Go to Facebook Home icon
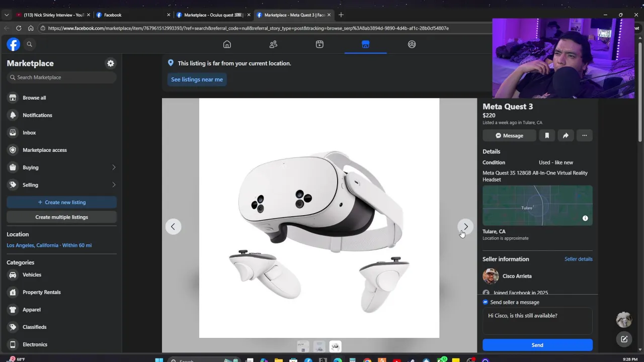The height and width of the screenshot is (362, 644). [227, 44]
